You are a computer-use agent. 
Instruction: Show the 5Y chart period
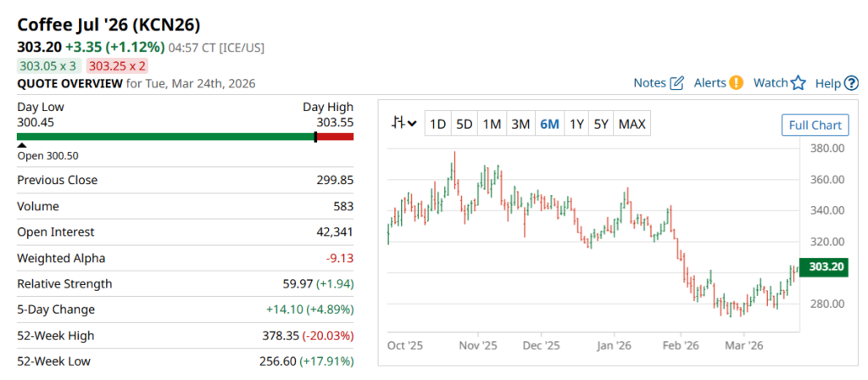[601, 125]
